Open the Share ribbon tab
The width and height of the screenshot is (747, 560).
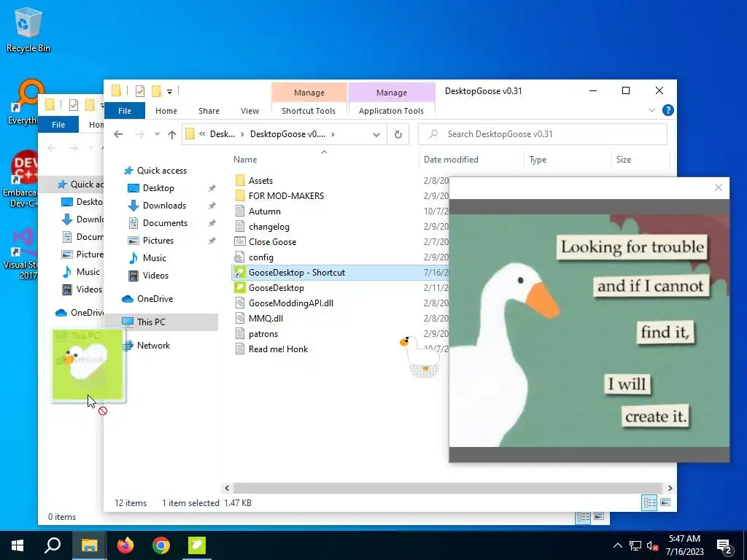click(x=209, y=111)
